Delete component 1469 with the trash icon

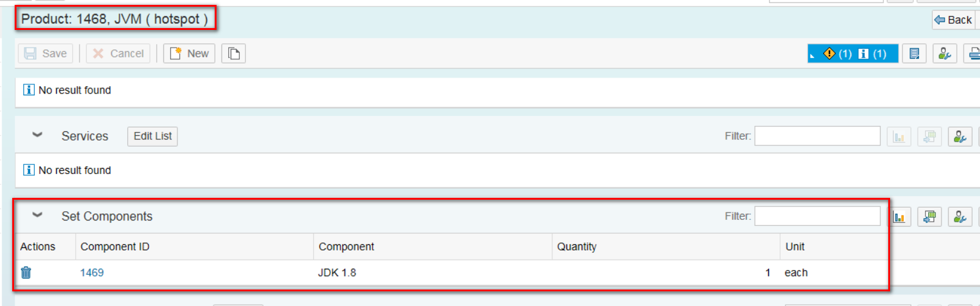[26, 272]
